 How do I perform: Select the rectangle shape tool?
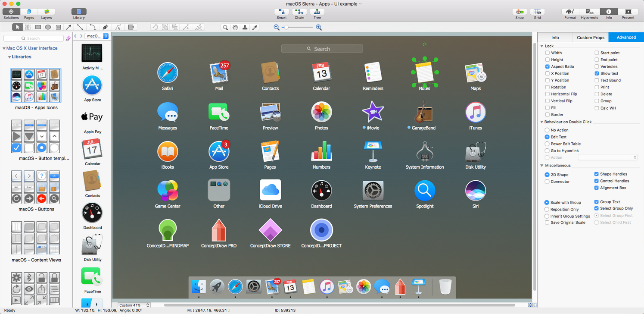click(x=38, y=27)
